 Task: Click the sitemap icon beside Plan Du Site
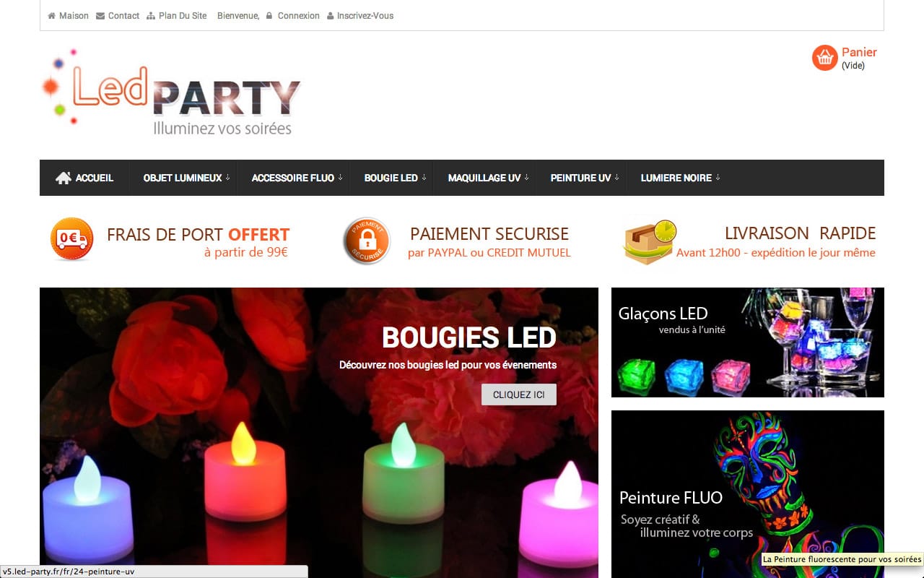151,16
